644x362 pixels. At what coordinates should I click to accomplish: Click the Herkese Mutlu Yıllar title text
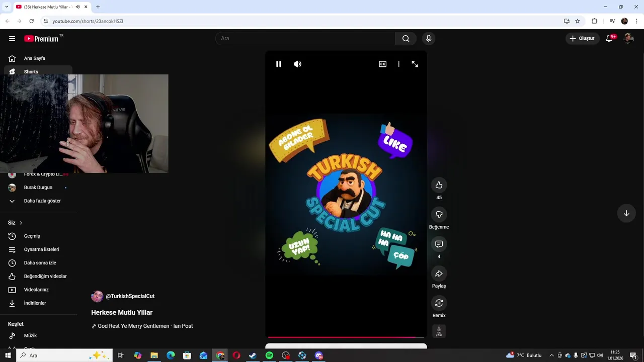coord(122,312)
